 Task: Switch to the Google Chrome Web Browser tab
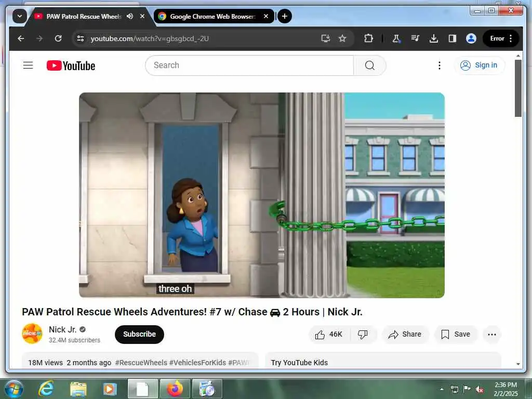(x=212, y=16)
